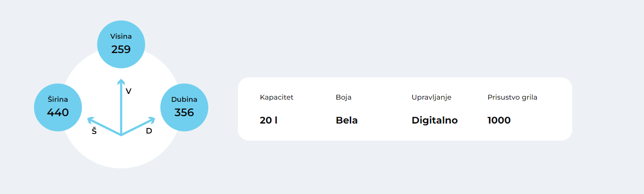Image resolution: width=644 pixels, height=194 pixels.
Task: Click the upward height arrow
Action: pos(121,107)
